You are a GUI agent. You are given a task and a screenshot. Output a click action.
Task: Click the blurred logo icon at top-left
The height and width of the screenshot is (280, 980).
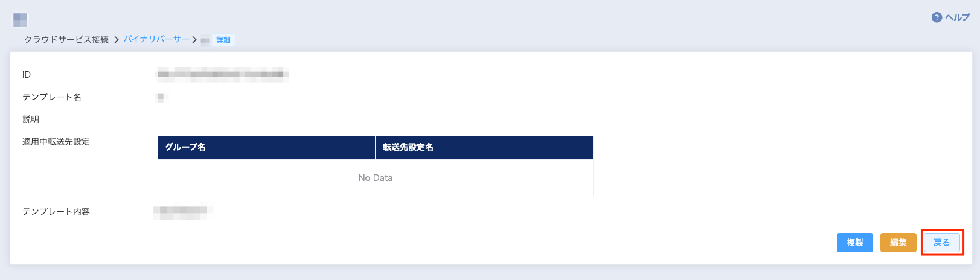[x=20, y=19]
